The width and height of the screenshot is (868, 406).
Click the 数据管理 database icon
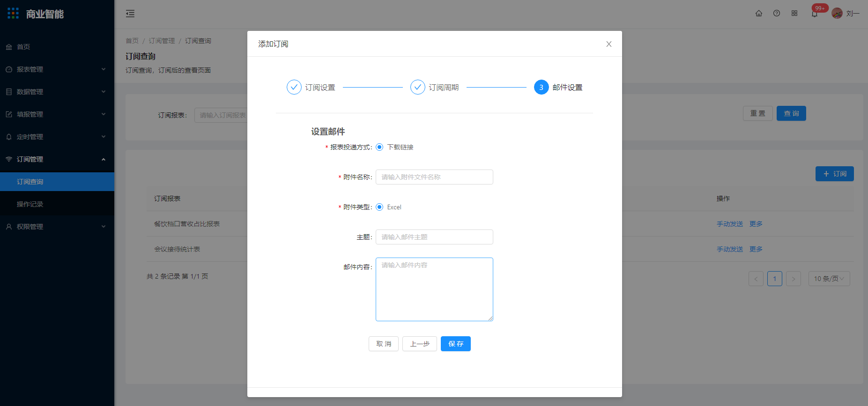click(9, 92)
